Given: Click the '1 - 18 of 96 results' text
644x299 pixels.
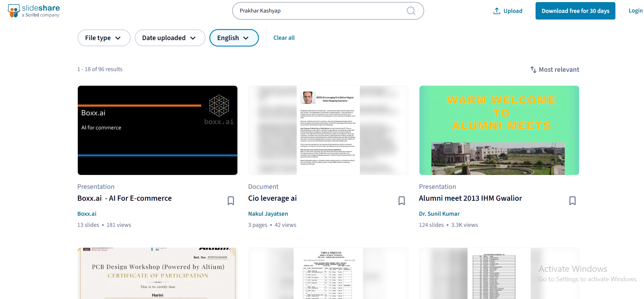Looking at the screenshot, I should tap(100, 69).
